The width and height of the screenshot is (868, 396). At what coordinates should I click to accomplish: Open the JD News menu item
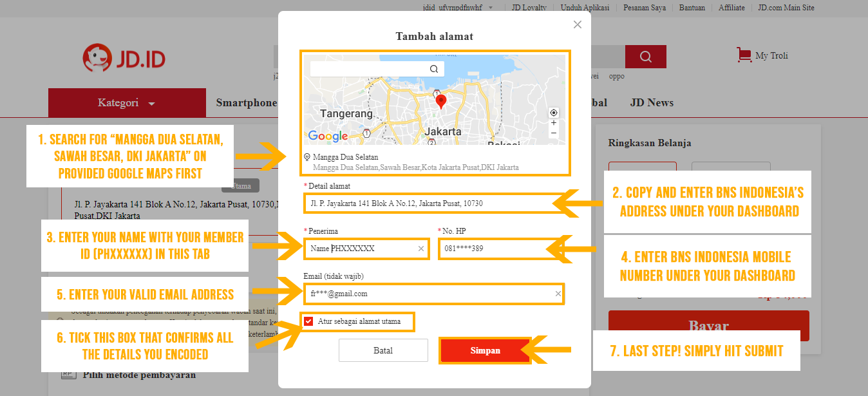point(652,103)
